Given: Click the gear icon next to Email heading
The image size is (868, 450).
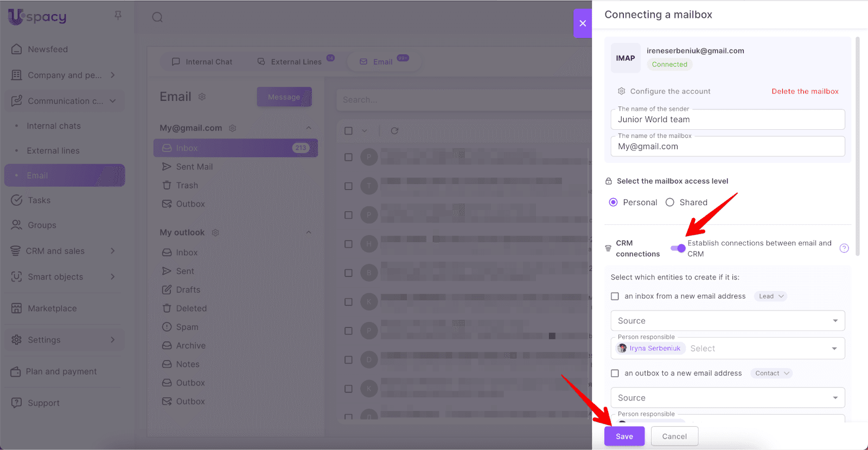Looking at the screenshot, I should (202, 97).
